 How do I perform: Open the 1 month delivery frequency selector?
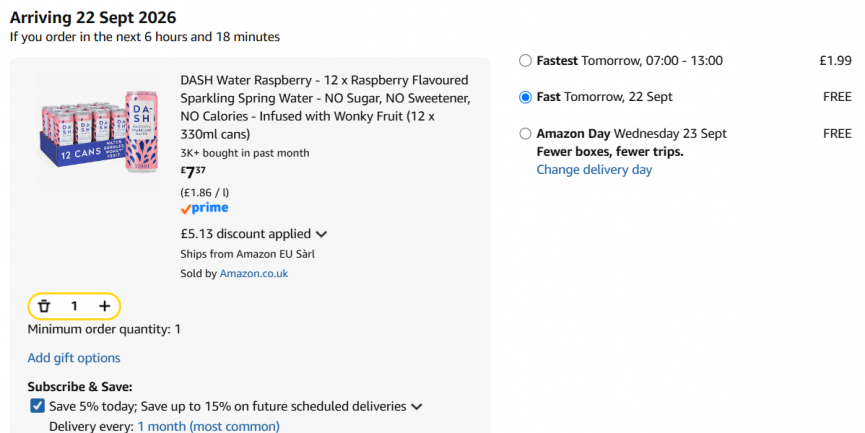pyautogui.click(x=209, y=426)
